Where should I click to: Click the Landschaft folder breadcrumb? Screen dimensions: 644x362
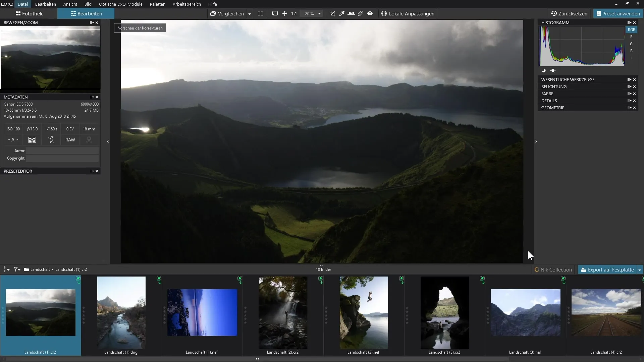pos(40,269)
